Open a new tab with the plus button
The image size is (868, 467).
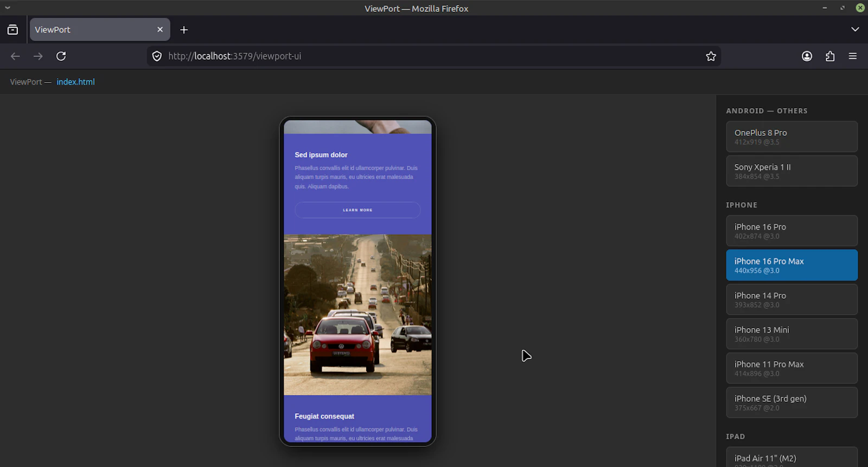[x=184, y=30]
